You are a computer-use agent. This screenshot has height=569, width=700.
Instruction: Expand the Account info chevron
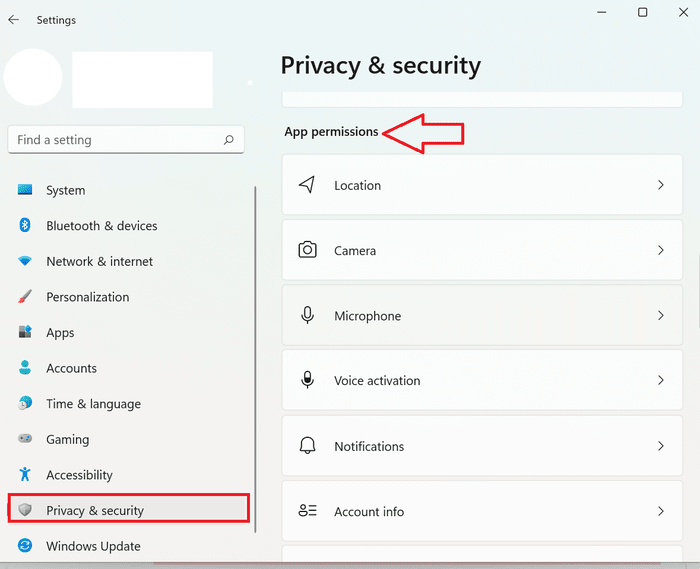click(x=661, y=511)
